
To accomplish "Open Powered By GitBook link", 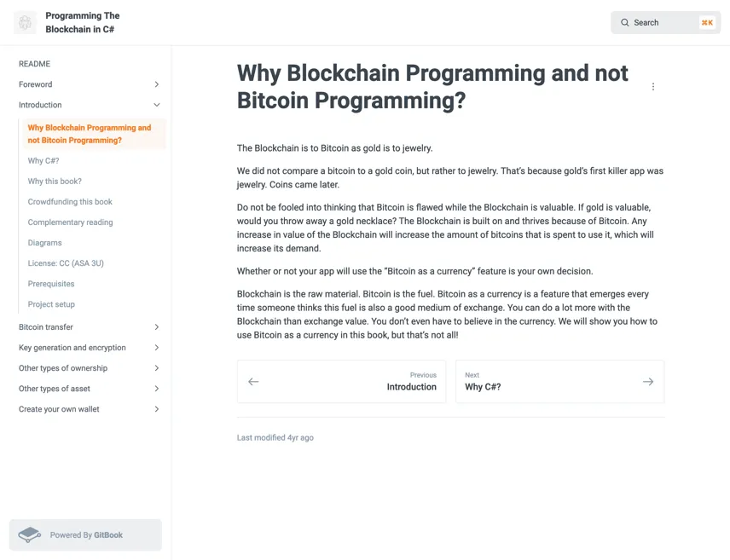I will tap(85, 535).
